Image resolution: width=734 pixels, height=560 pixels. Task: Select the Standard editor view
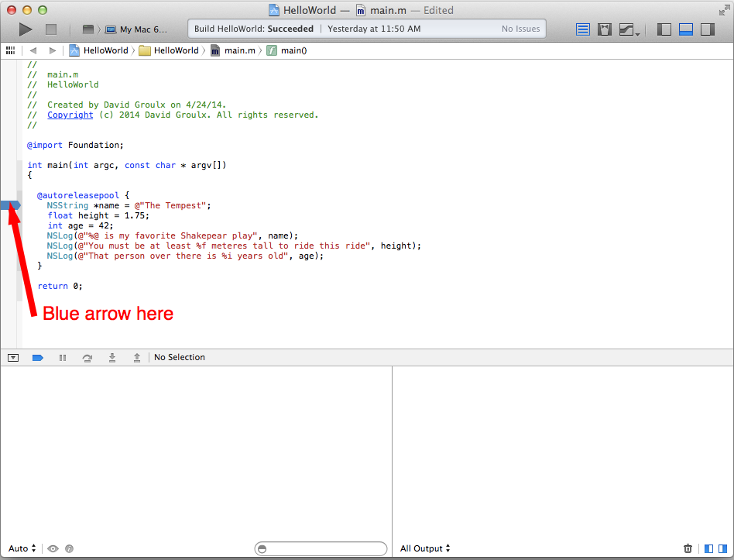tap(583, 29)
